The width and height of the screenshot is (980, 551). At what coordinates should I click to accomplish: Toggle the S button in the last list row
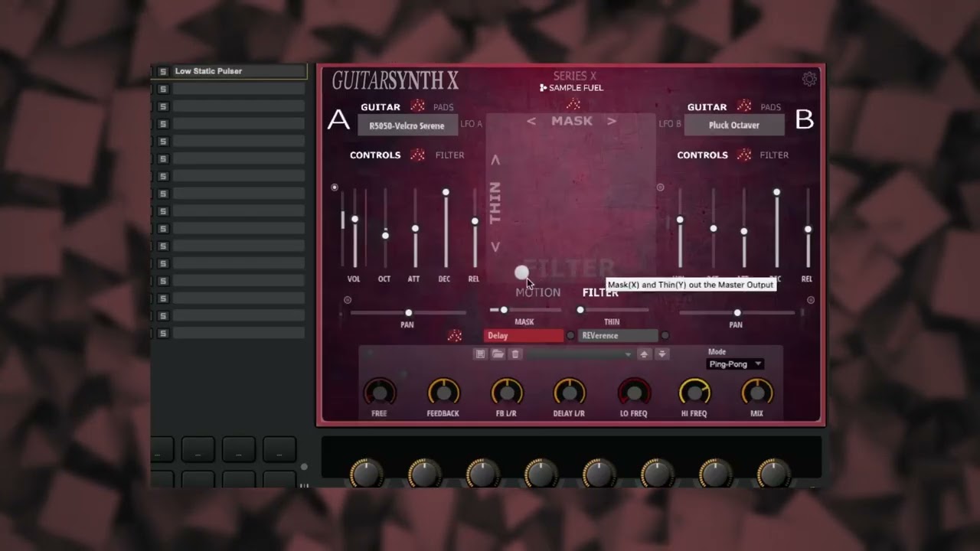(x=162, y=334)
